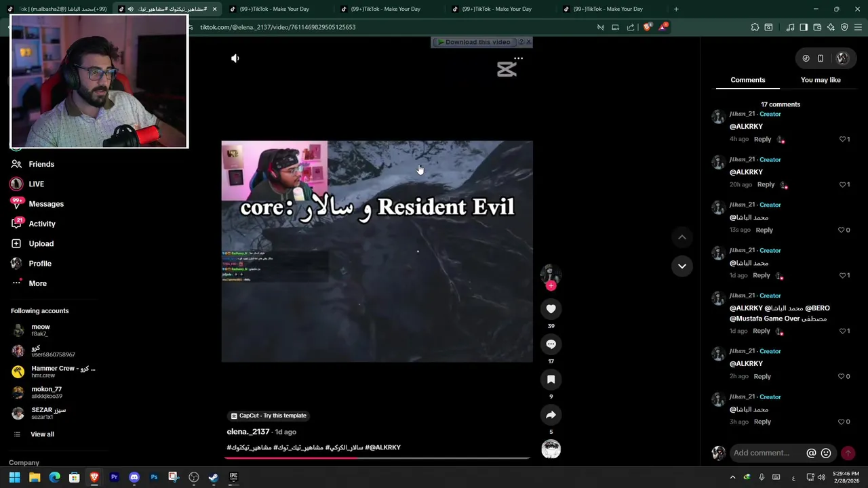Open the browser hamburger menu
Screen dimensions: 868x488
point(859,27)
